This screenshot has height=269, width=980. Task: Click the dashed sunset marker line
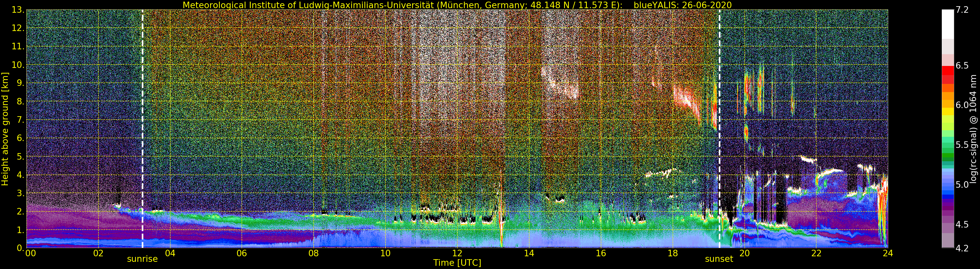click(x=719, y=129)
